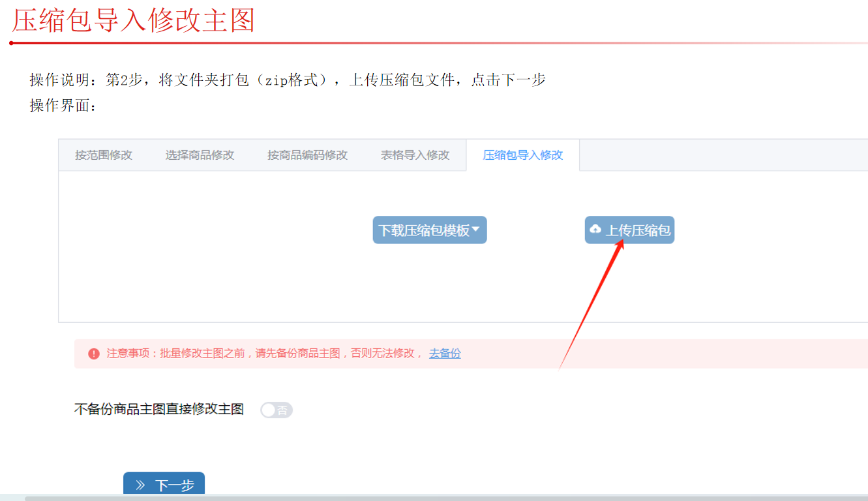The height and width of the screenshot is (501, 868).
Task: Click the 下一步 button
Action: 164,485
